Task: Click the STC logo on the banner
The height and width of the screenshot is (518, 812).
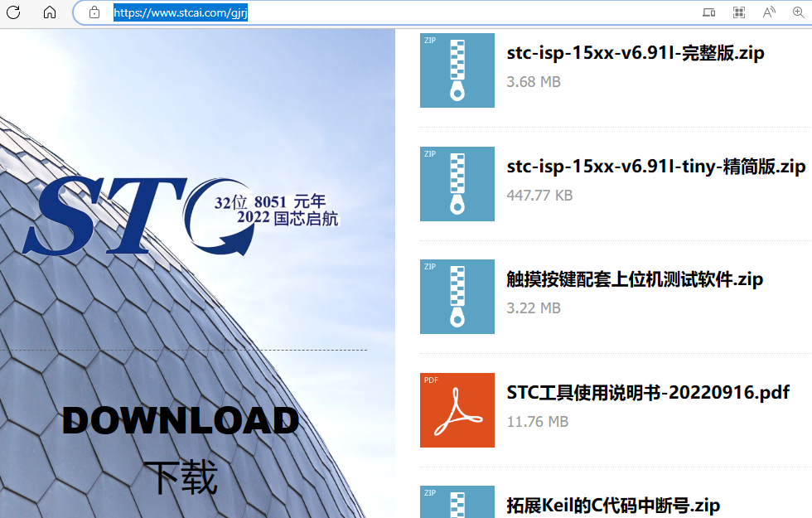Action: click(x=181, y=216)
